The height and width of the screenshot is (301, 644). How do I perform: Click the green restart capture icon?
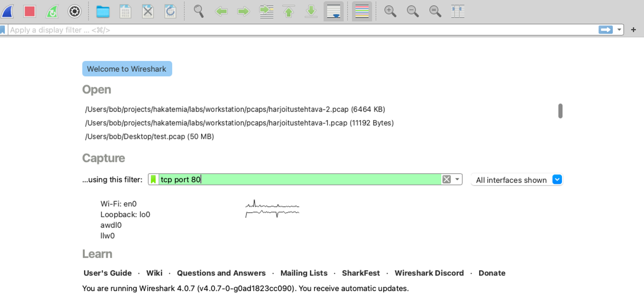tap(52, 11)
